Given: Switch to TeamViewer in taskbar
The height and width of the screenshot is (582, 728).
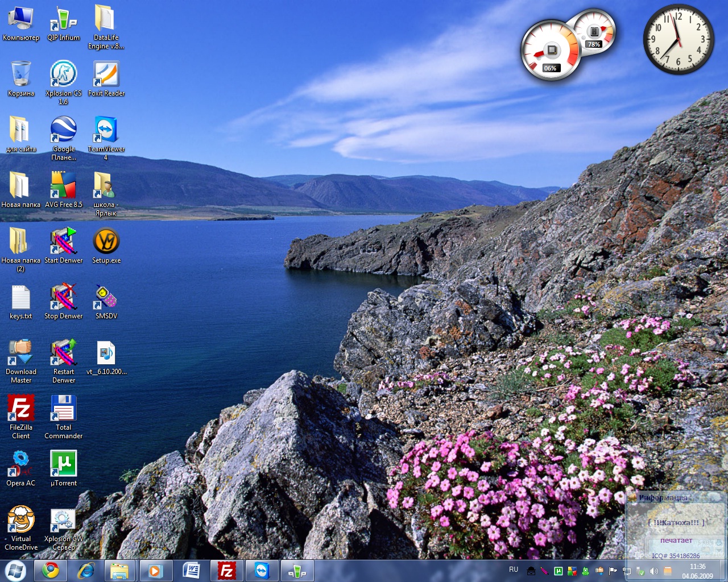Looking at the screenshot, I should [x=262, y=571].
